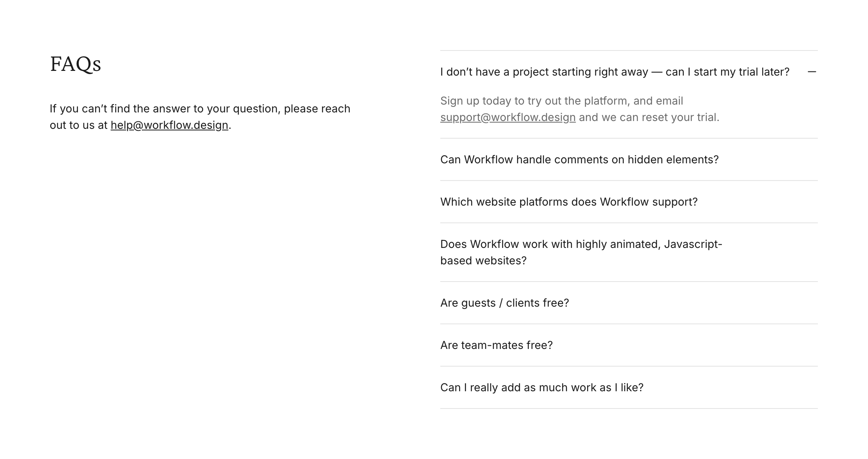Open the support@workflow.design email link

pos(508,117)
